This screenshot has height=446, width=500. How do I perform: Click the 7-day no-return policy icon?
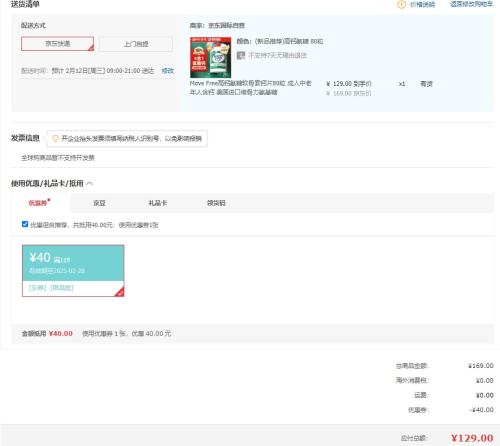(241, 55)
